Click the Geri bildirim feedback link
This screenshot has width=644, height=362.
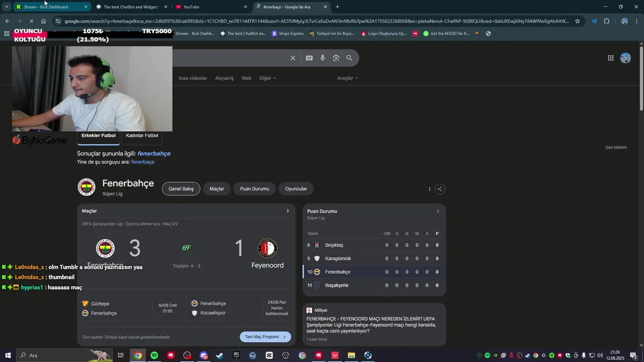click(616, 147)
